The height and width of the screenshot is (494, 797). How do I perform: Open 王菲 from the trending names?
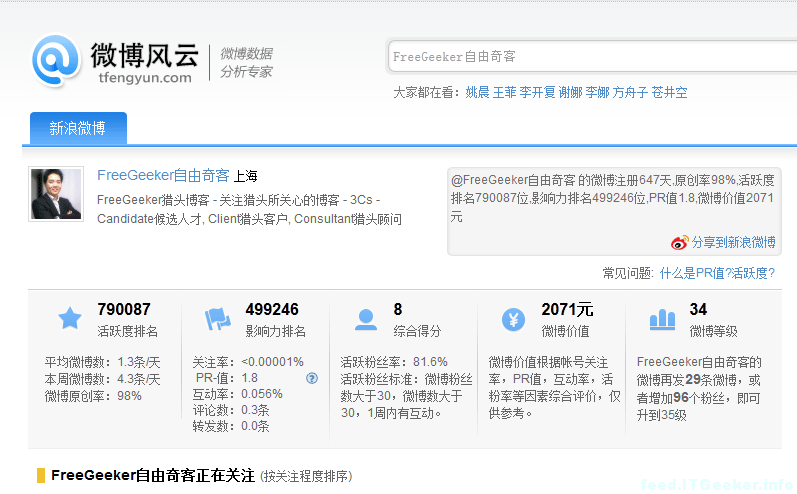tap(504, 92)
